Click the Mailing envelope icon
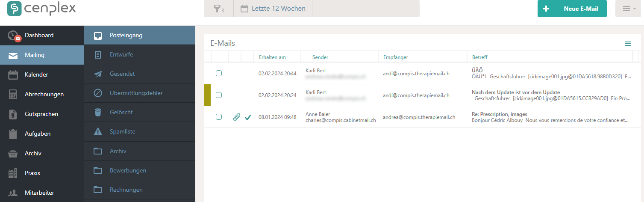Viewport: 644px width, 202px height. click(x=13, y=55)
